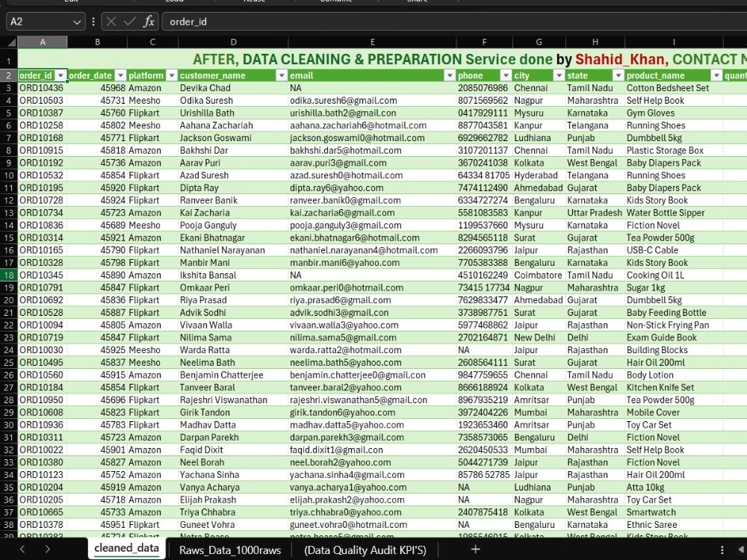Click the title banner cell in row 1

382,59
